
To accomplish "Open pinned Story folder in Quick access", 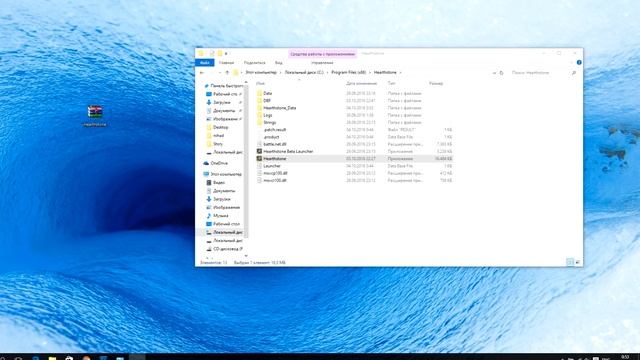I will [218, 144].
